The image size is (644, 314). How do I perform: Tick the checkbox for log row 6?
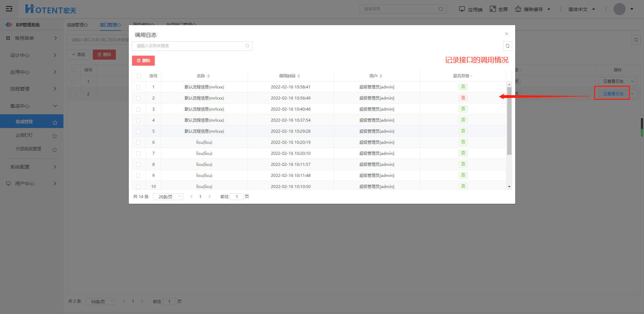138,142
